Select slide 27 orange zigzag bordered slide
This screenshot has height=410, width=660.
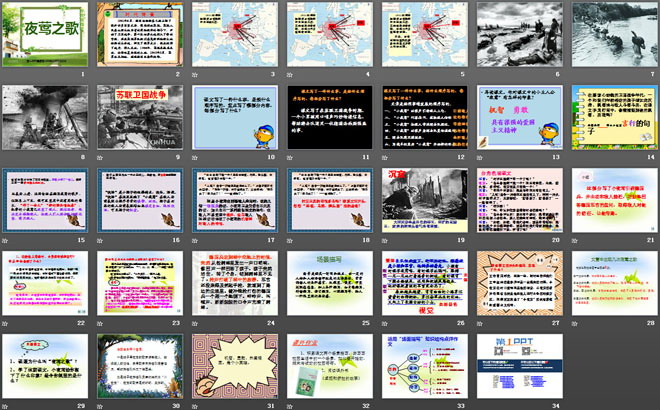point(520,283)
